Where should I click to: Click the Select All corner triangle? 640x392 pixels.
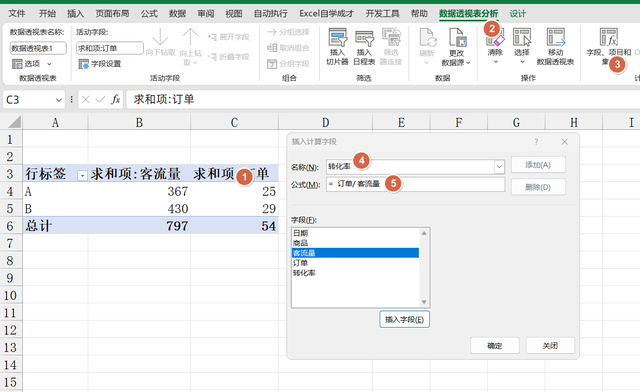point(14,122)
